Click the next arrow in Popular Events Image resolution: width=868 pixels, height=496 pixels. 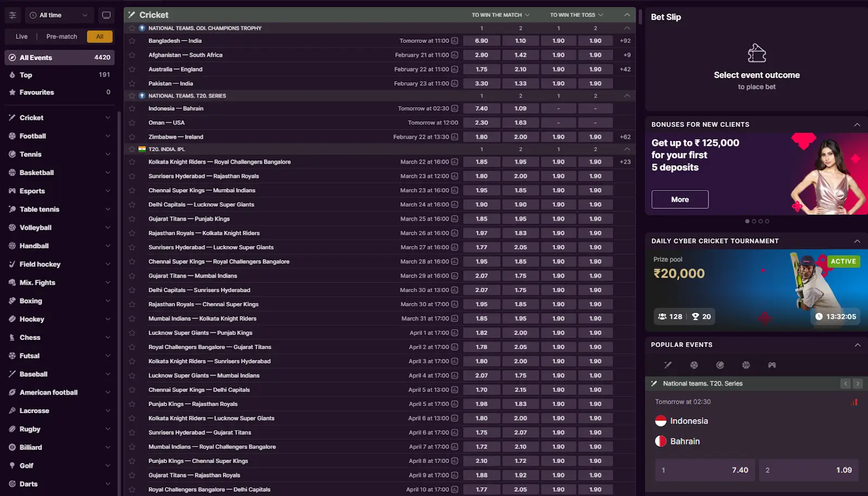pos(857,384)
